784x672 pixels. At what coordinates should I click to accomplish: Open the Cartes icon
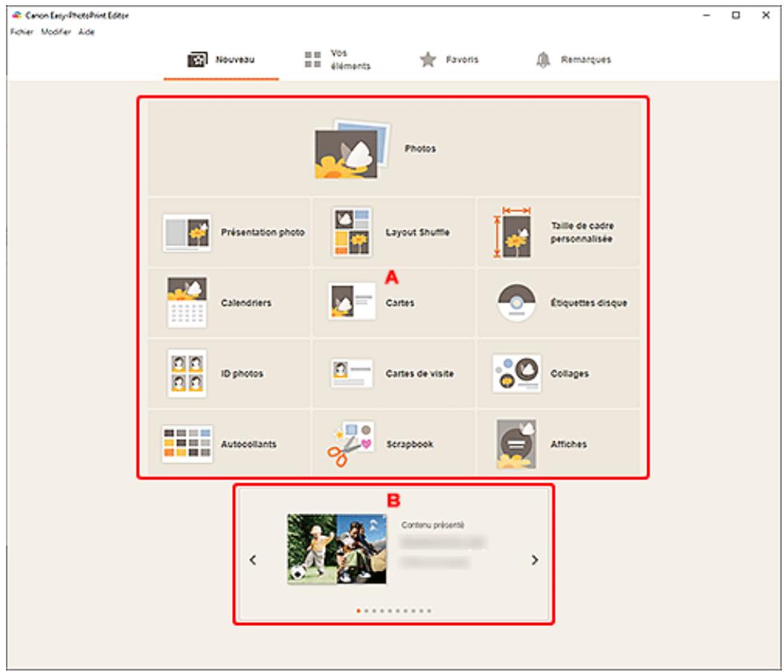(x=352, y=301)
